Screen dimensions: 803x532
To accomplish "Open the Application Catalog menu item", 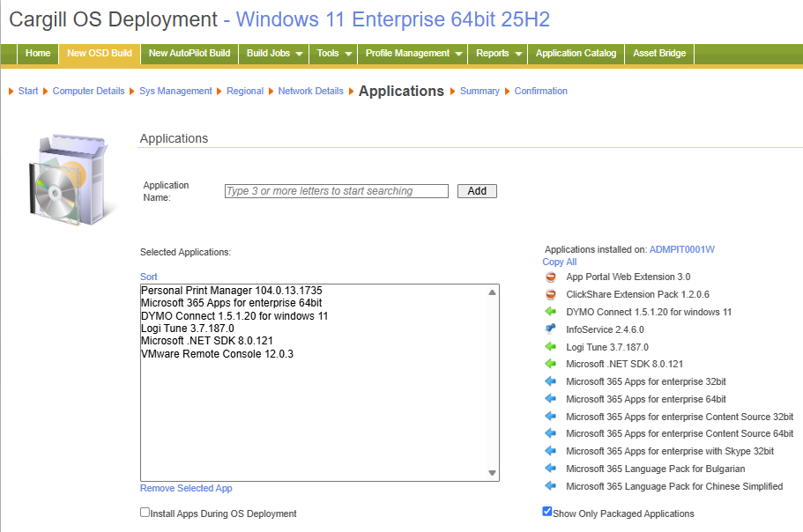I will (x=576, y=53).
